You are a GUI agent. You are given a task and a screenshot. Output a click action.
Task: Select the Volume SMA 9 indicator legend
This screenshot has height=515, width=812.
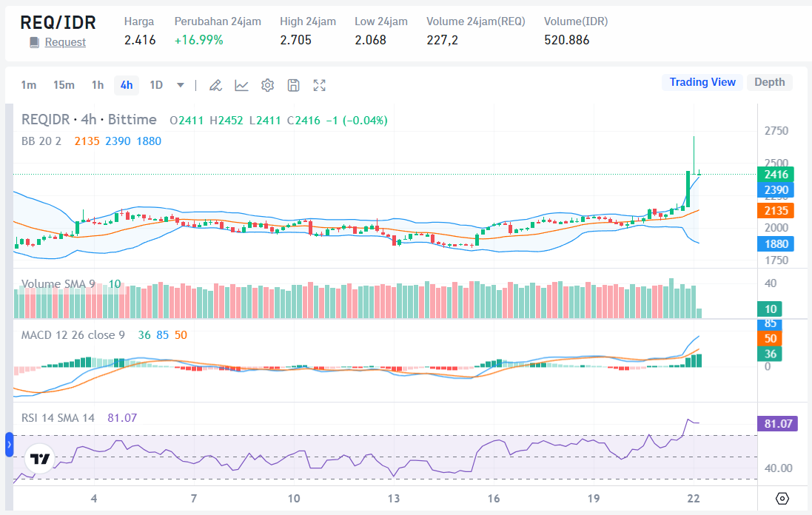(x=58, y=283)
